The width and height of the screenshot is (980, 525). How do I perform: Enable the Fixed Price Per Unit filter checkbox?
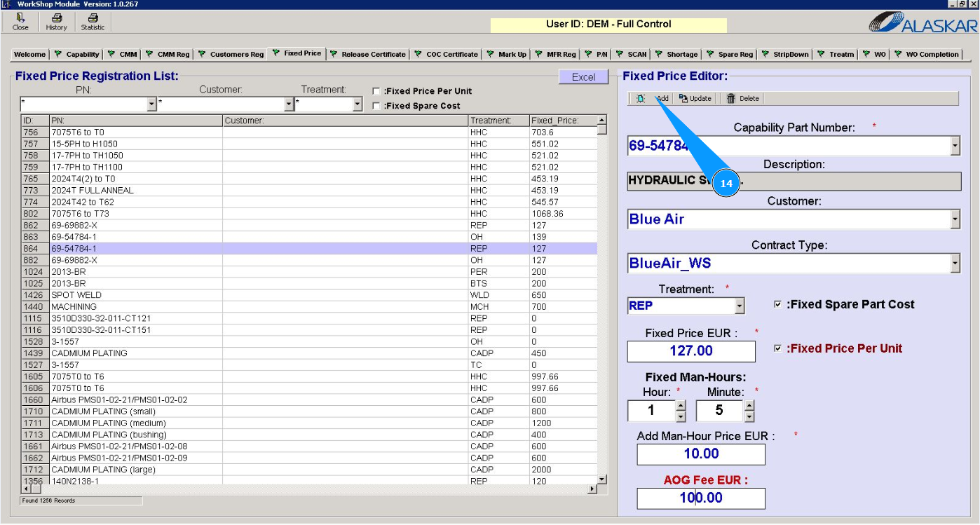tap(376, 91)
